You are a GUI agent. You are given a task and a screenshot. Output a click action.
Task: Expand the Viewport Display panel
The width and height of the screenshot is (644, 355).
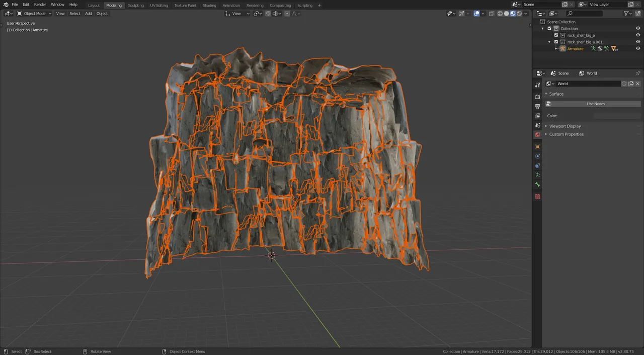pos(565,126)
